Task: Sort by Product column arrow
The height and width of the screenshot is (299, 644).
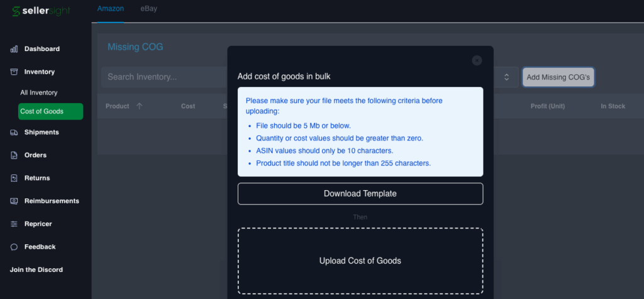Action: click(x=139, y=106)
